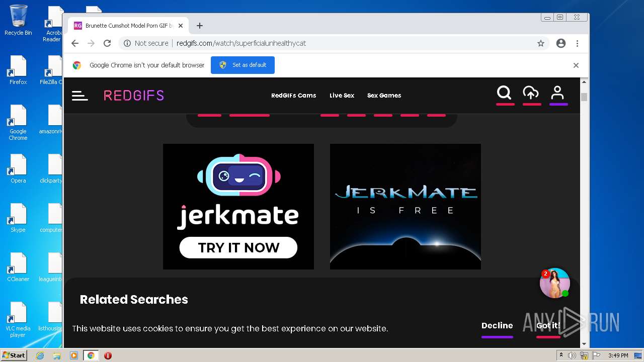The width and height of the screenshot is (644, 362).
Task: Open the chat avatar notification bubble
Action: click(x=554, y=283)
